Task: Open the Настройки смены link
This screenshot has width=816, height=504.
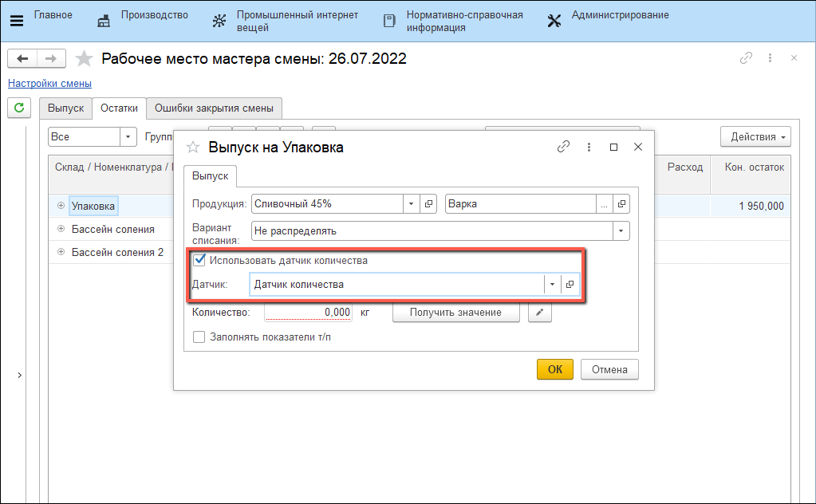Action: click(49, 83)
